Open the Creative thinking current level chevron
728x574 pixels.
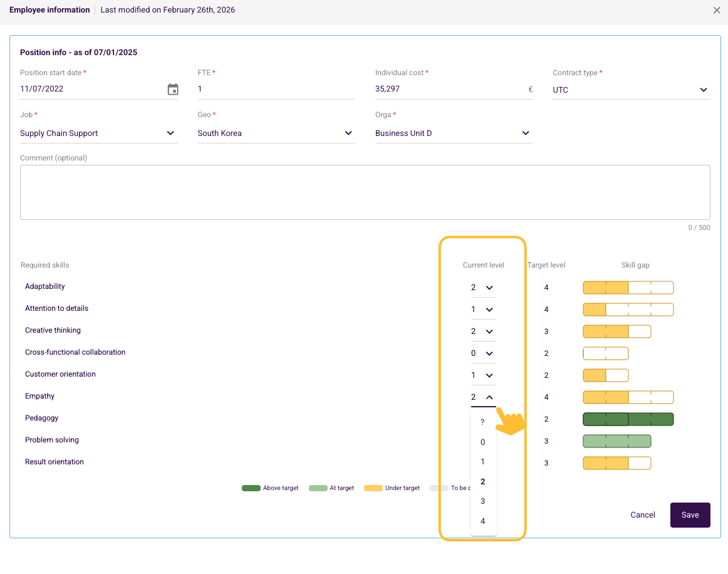[489, 331]
